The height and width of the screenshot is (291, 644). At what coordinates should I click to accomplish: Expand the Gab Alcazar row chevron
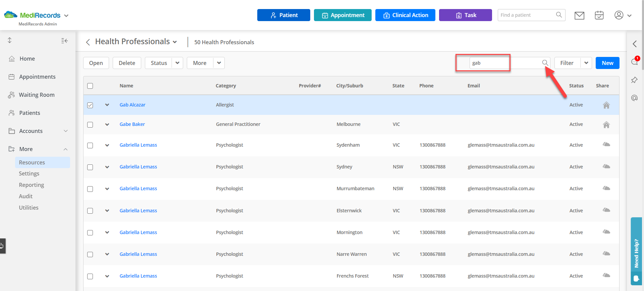[107, 105]
